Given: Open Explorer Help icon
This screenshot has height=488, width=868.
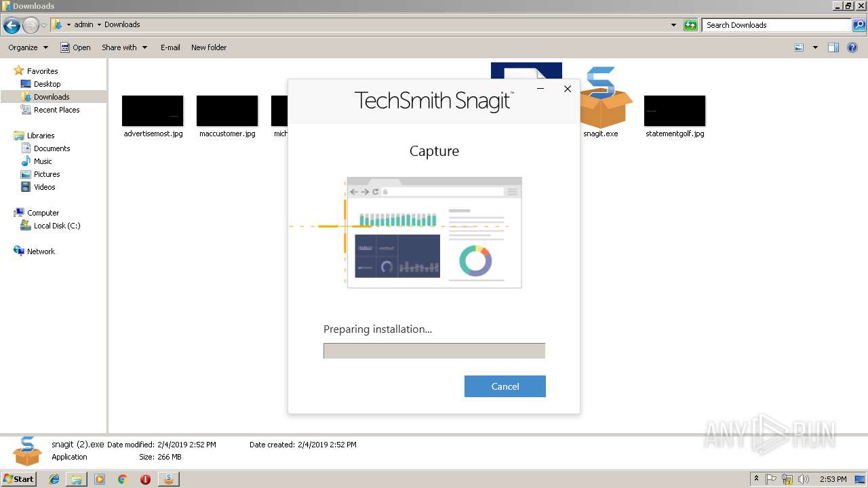Looking at the screenshot, I should click(853, 47).
